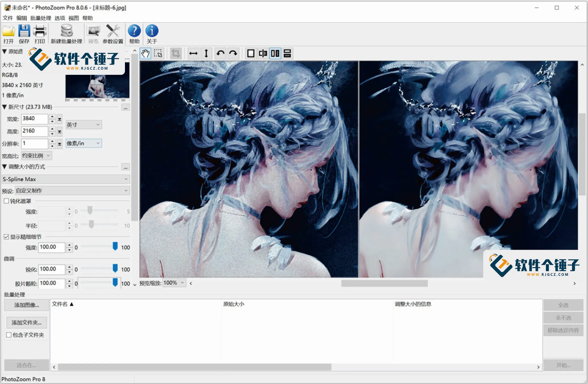The width and height of the screenshot is (588, 384).
Task: Collapse the 调整大小的方式 section
Action: pos(4,167)
